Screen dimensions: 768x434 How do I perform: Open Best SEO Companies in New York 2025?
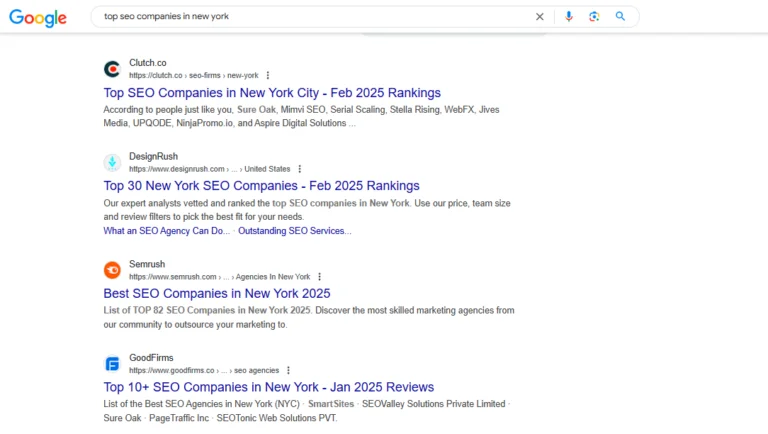coord(217,294)
